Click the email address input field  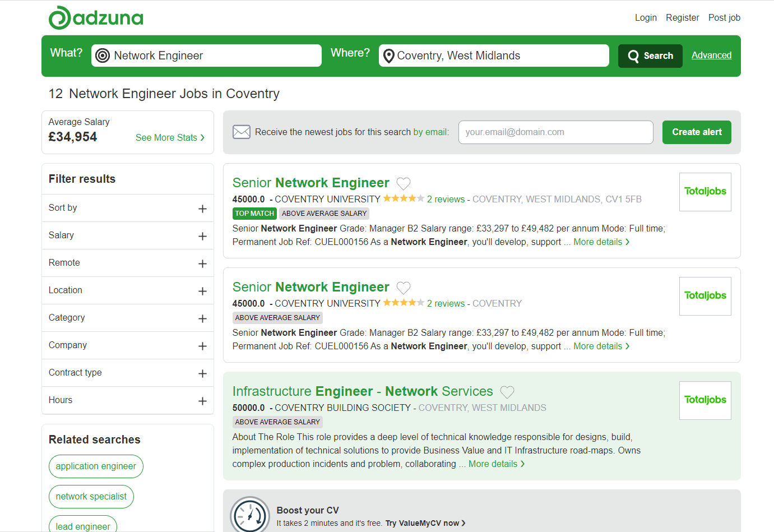pos(555,132)
